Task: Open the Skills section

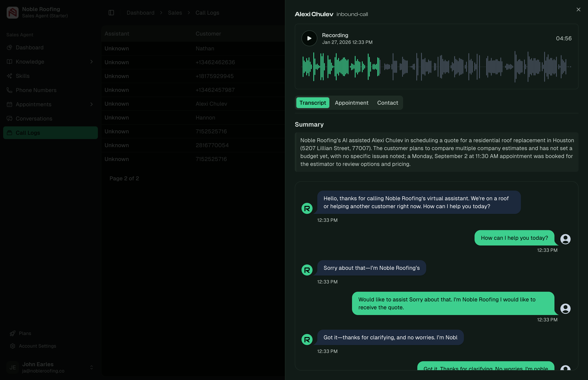Action: point(23,76)
